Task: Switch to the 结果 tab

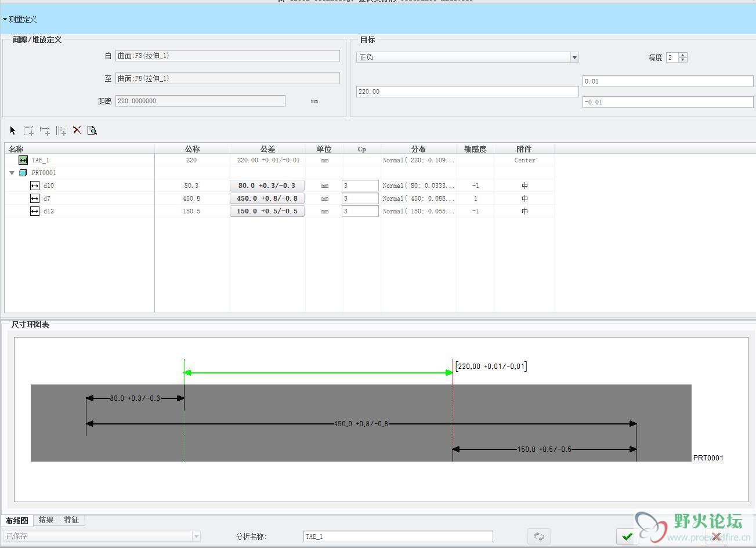Action: [46, 520]
